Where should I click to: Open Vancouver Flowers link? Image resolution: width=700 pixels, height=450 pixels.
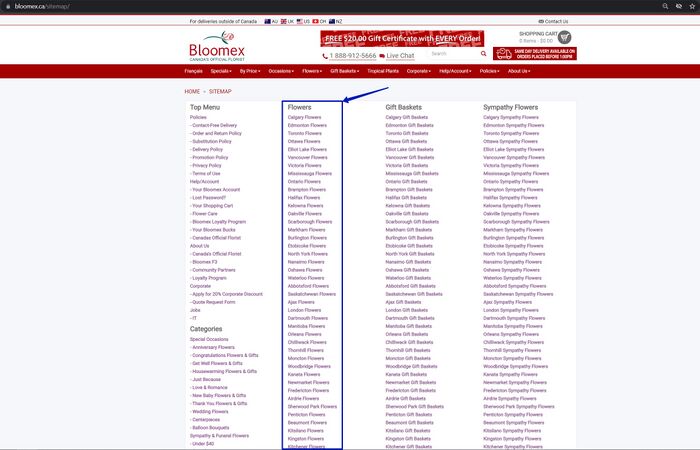coord(308,158)
